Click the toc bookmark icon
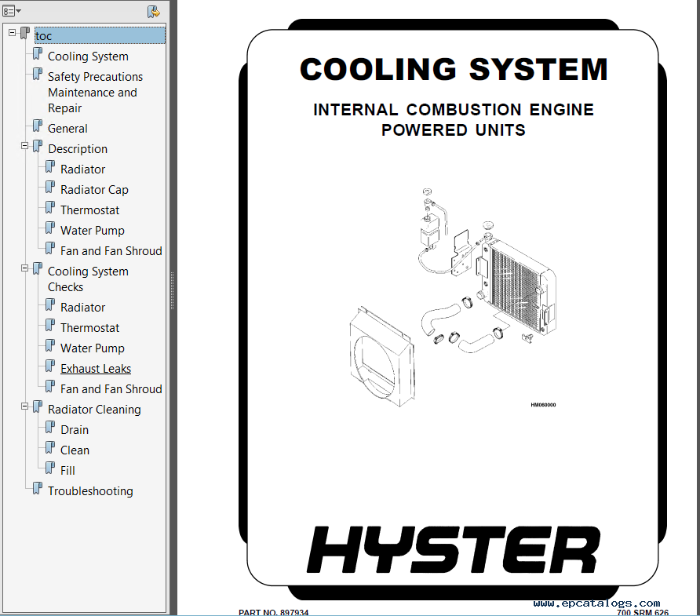 (x=25, y=33)
